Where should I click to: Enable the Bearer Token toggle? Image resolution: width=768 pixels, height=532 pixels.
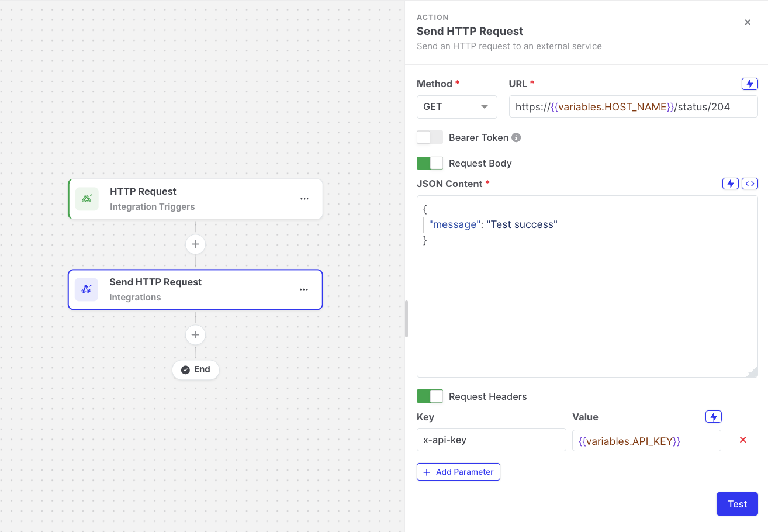point(430,137)
